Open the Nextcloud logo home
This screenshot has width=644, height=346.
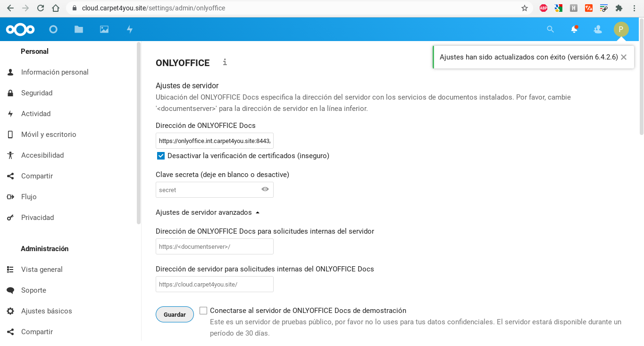tap(20, 29)
